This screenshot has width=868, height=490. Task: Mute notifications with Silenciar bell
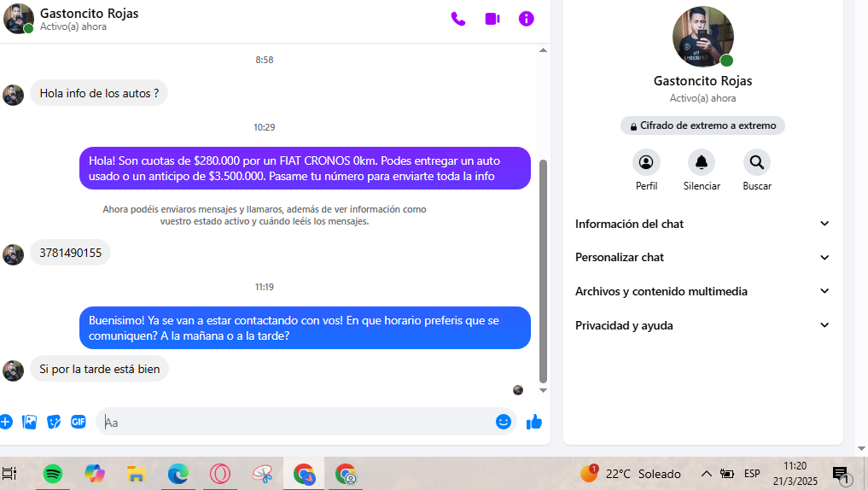(702, 162)
